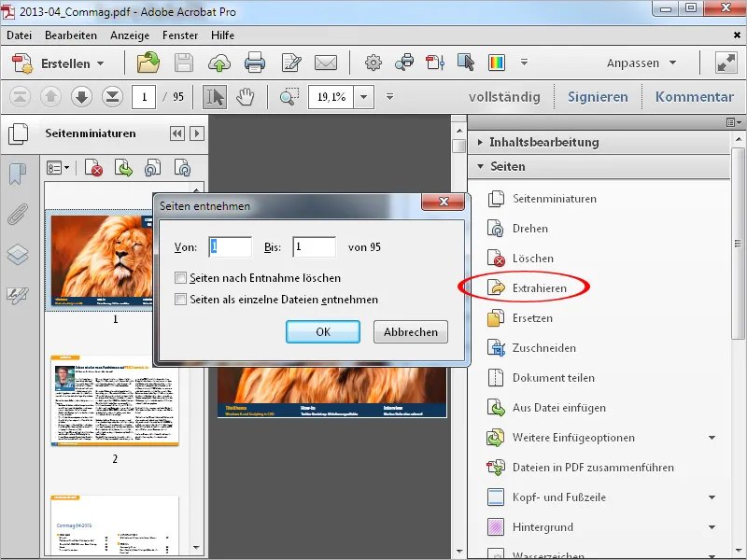Click Abbrechen in Seiten entnehmen dialog
Image resolution: width=747 pixels, height=560 pixels.
(x=411, y=332)
